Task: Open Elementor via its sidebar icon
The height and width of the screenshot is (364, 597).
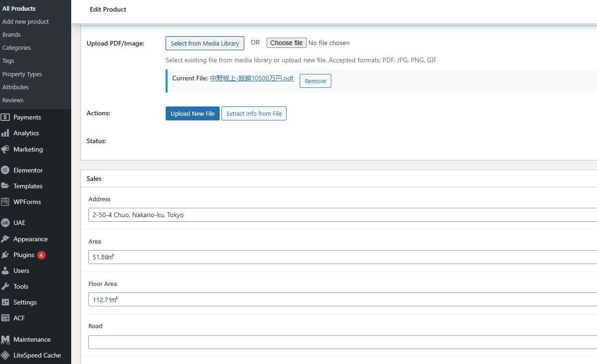Action: point(5,170)
